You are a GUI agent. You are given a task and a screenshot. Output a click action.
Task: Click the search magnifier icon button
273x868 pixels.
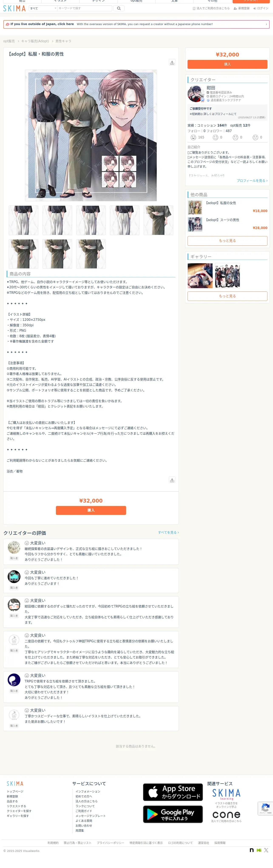(x=118, y=8)
